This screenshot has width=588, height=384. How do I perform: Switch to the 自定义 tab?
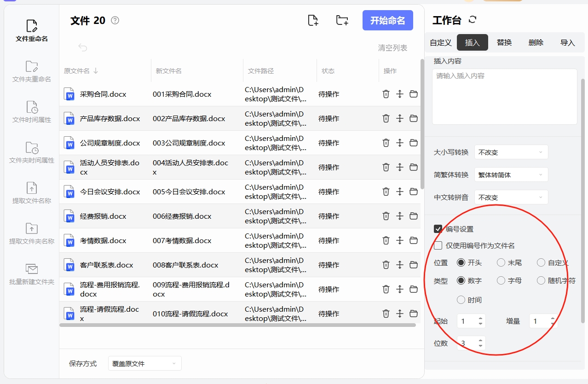point(441,42)
